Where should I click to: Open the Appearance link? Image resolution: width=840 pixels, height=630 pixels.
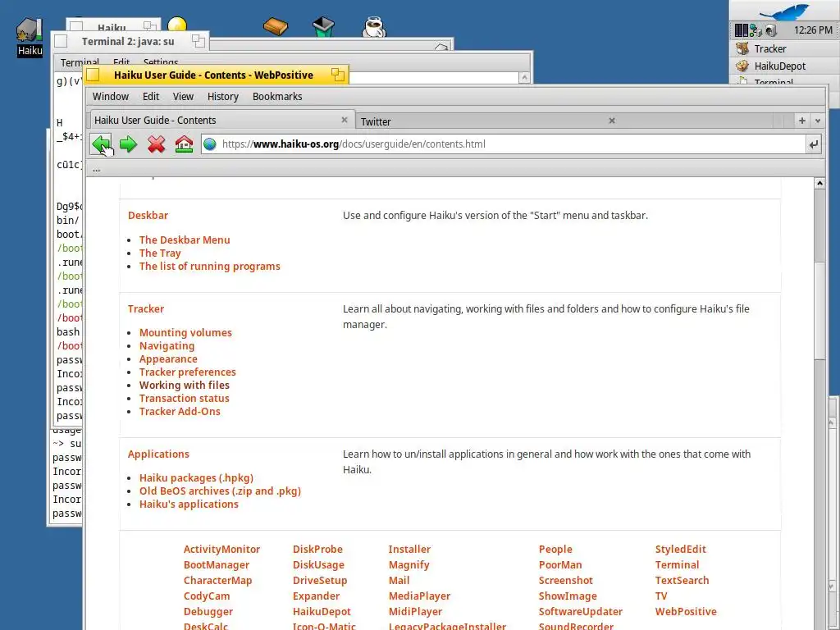(x=168, y=359)
